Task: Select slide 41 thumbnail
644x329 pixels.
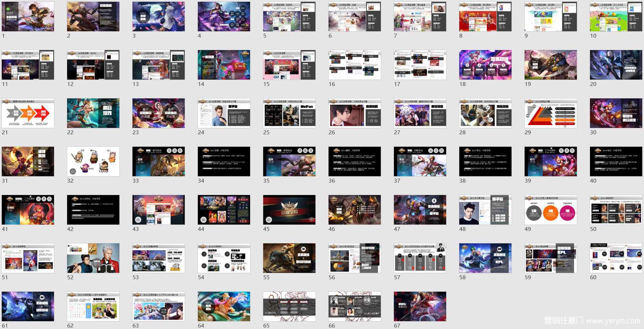Action: point(28,210)
